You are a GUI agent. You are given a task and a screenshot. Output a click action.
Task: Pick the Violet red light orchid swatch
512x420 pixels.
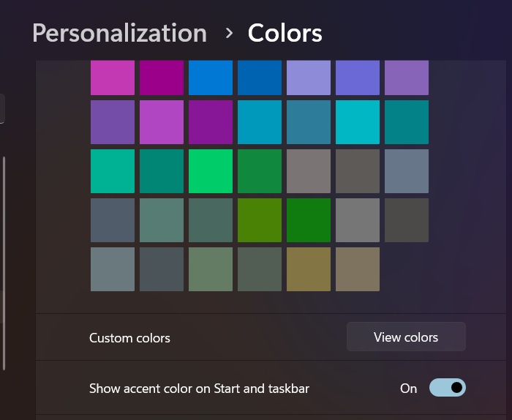pyautogui.click(x=162, y=122)
